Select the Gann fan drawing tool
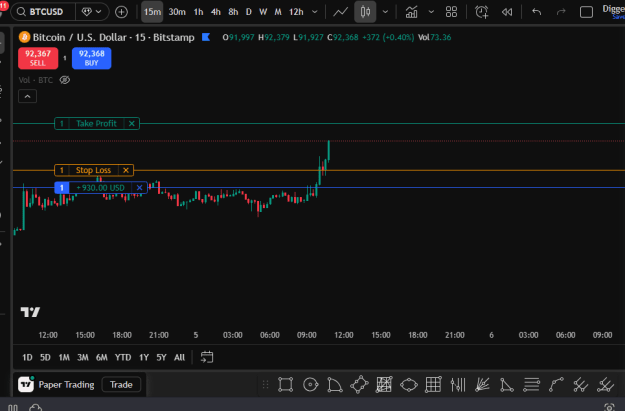The image size is (625, 411). pos(482,385)
